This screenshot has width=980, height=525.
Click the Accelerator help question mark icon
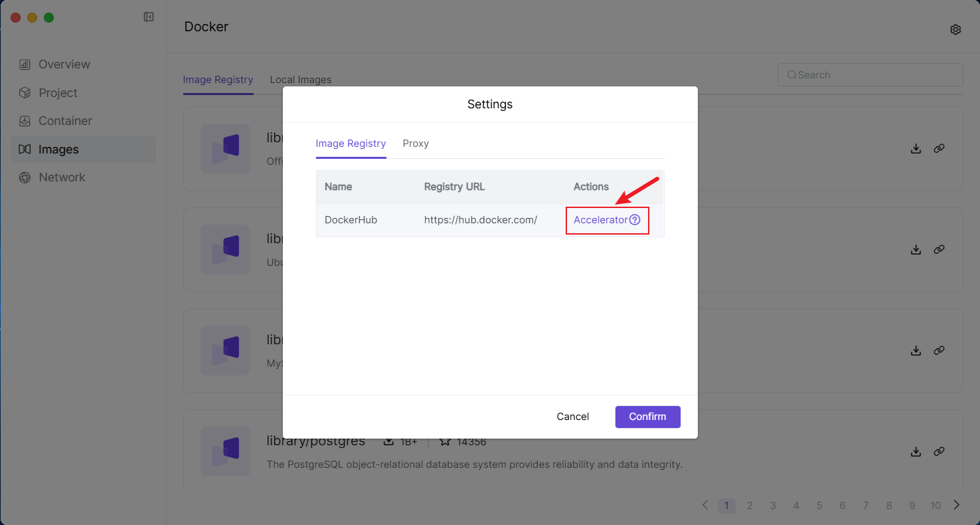tap(635, 220)
